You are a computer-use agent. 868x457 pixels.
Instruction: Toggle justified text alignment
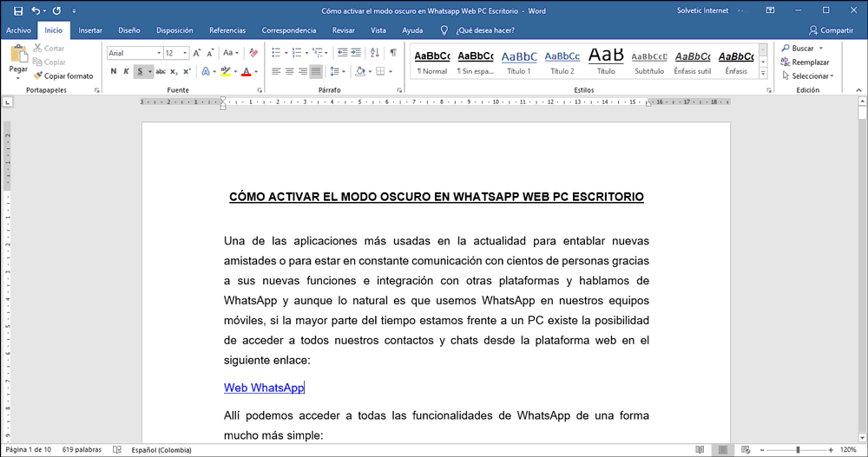tap(316, 71)
